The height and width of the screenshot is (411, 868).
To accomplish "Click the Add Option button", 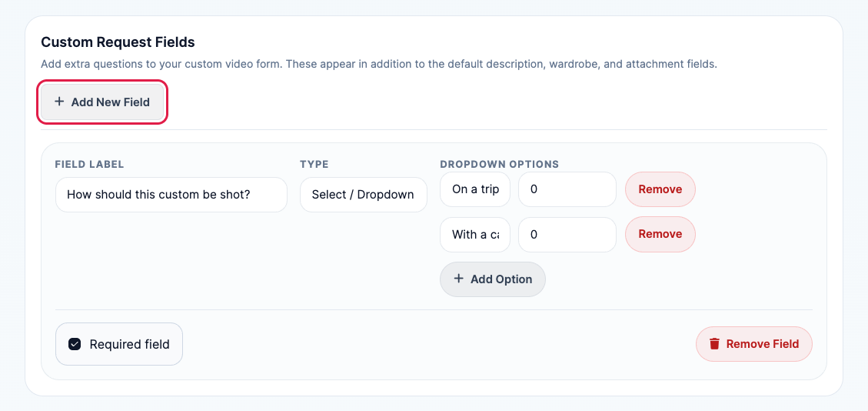I will coord(493,279).
